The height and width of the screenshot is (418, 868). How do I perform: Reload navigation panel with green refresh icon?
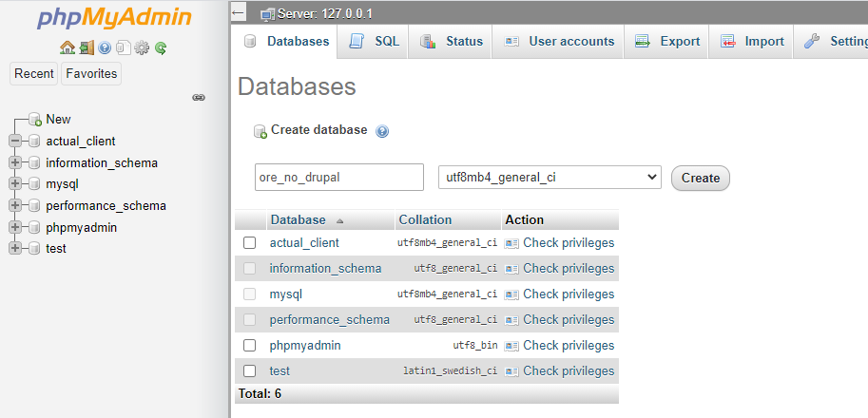coord(161,47)
